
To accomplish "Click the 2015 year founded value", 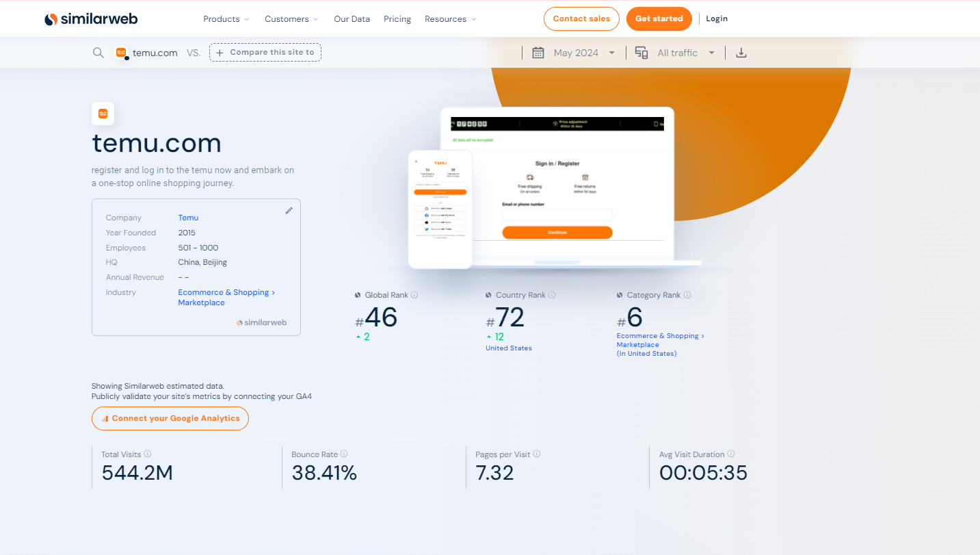I will click(187, 233).
